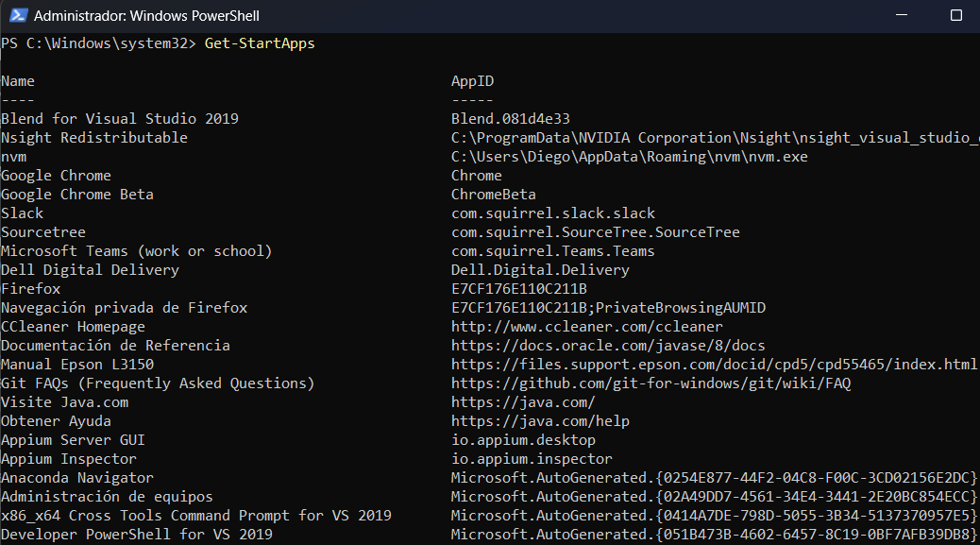Click the 'Visite Java.com' name
Image resolution: width=980 pixels, height=545 pixels.
pos(65,401)
